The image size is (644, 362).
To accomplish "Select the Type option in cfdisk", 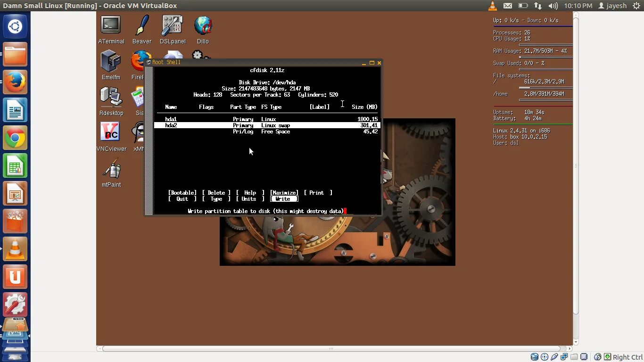I will click(216, 199).
